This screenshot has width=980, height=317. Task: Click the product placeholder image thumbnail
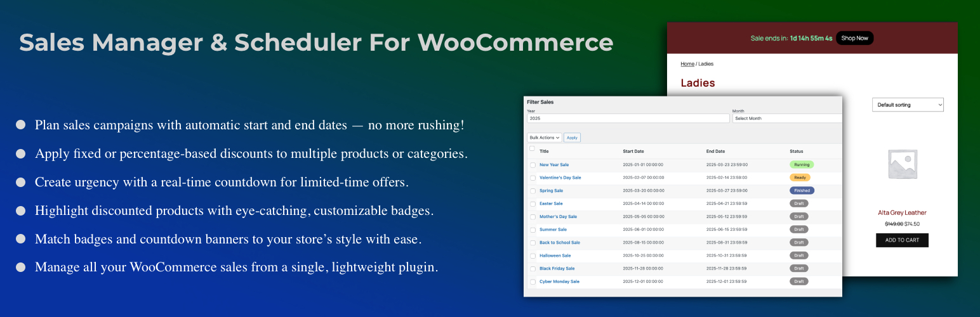902,165
